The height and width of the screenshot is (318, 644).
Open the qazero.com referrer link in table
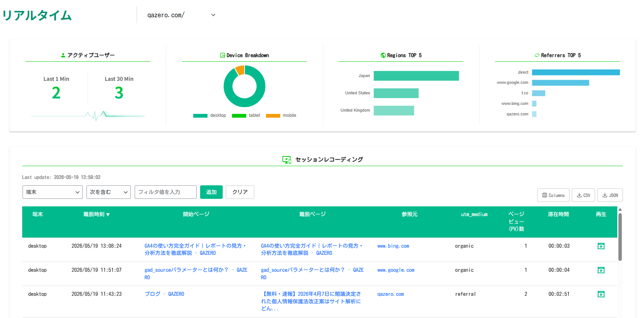pyautogui.click(x=390, y=294)
